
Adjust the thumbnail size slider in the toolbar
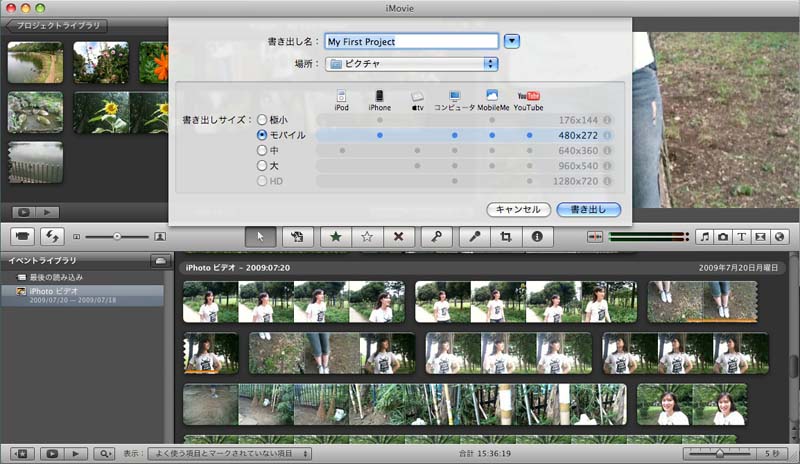tap(117, 236)
